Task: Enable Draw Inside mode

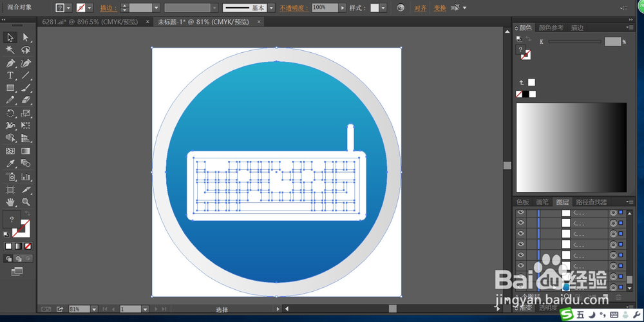Action: (28, 258)
